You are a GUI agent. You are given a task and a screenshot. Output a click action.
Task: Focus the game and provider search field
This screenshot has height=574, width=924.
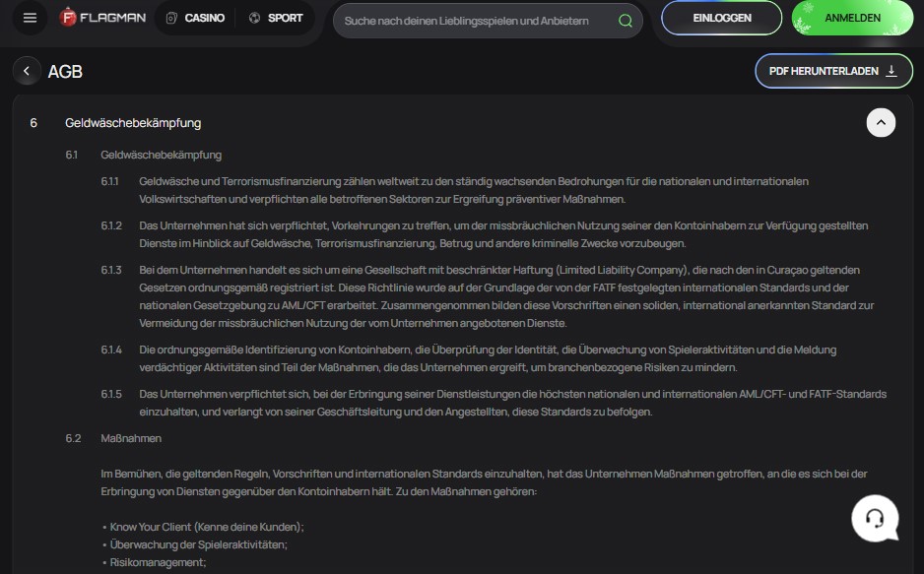tap(480, 20)
